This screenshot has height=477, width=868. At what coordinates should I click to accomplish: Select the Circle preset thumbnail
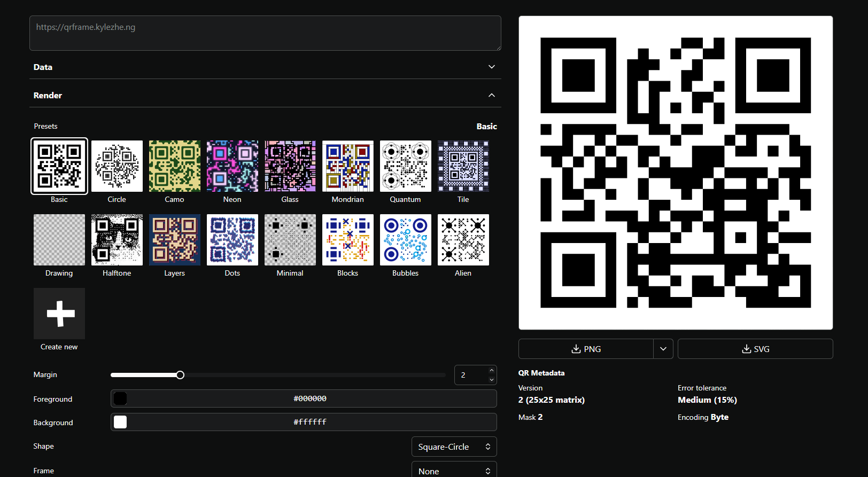117,166
